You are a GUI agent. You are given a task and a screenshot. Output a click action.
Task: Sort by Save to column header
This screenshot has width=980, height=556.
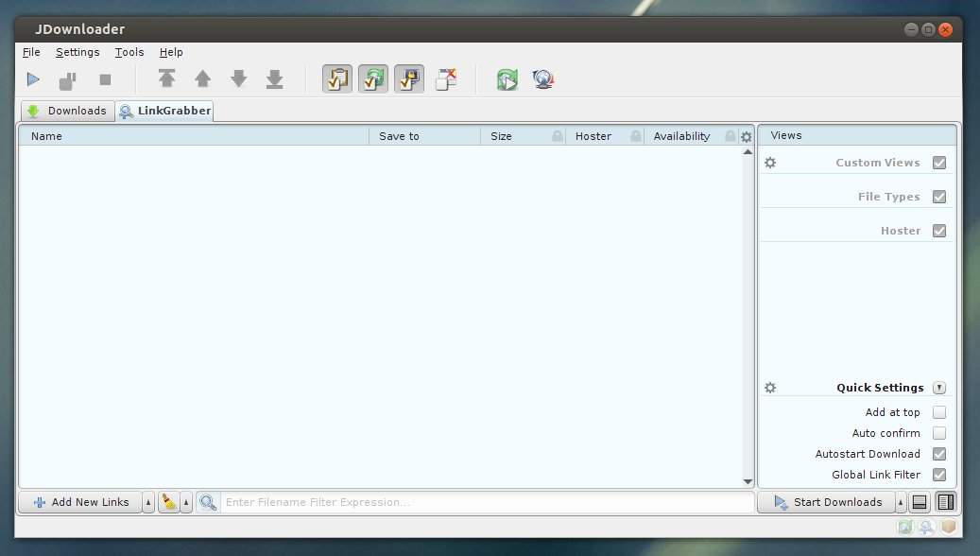pos(424,136)
